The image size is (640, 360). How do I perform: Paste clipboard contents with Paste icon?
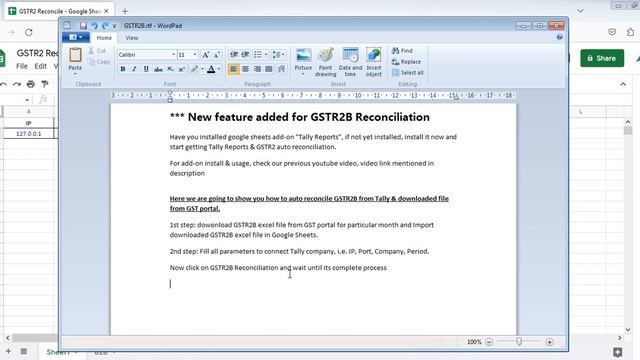[x=75, y=55]
